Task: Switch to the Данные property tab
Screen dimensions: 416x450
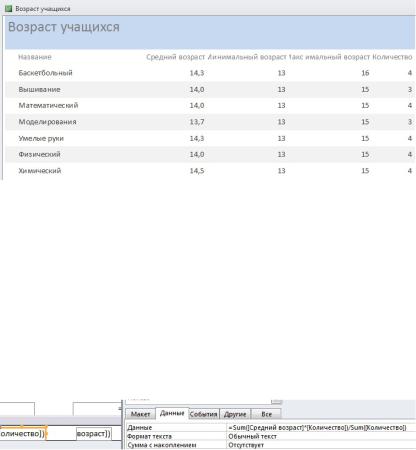Action: point(172,413)
